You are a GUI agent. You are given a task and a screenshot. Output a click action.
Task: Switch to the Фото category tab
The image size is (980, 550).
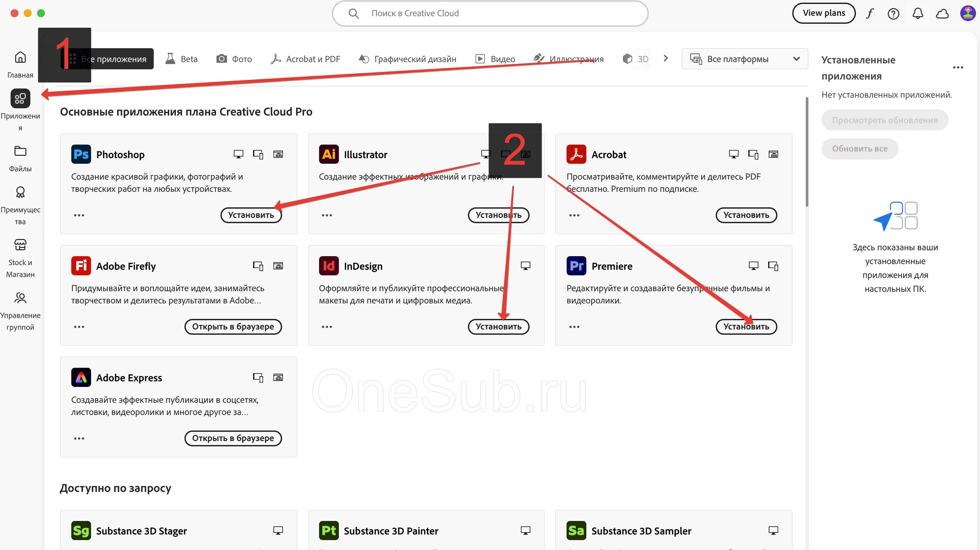(x=234, y=59)
